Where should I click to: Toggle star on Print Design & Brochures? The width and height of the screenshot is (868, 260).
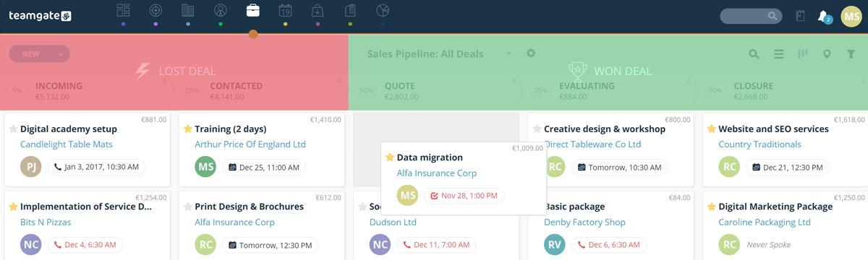pos(187,207)
